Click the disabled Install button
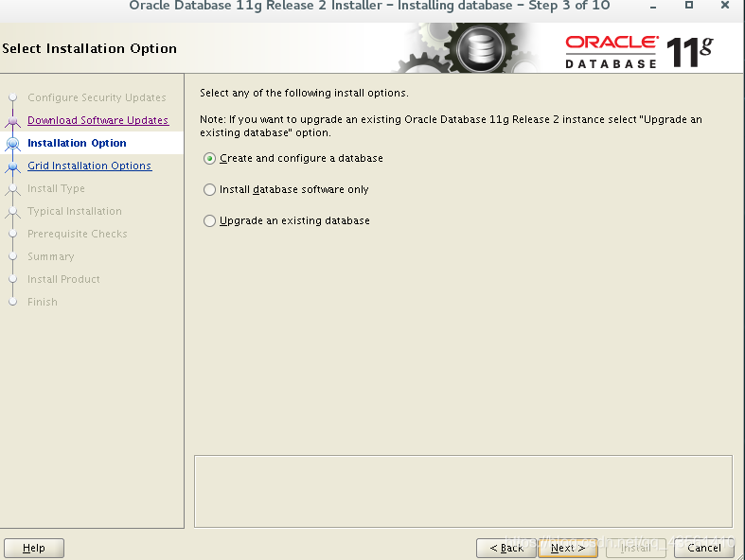This screenshot has height=560, width=745. [x=636, y=548]
